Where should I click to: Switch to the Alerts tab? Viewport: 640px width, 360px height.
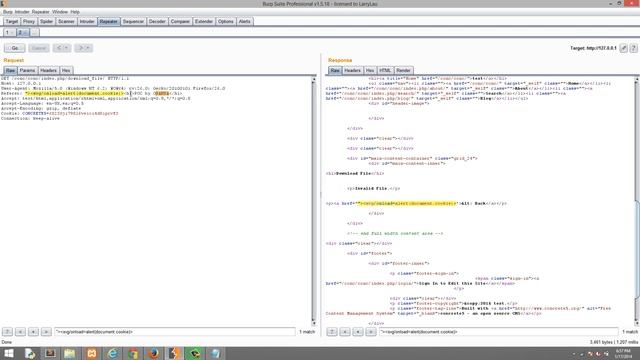pos(244,22)
